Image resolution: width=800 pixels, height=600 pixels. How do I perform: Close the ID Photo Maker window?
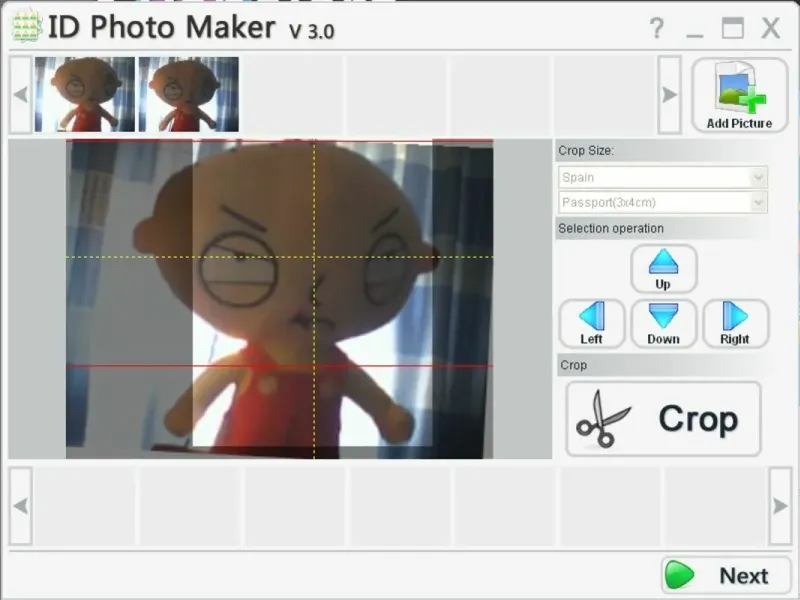[770, 28]
